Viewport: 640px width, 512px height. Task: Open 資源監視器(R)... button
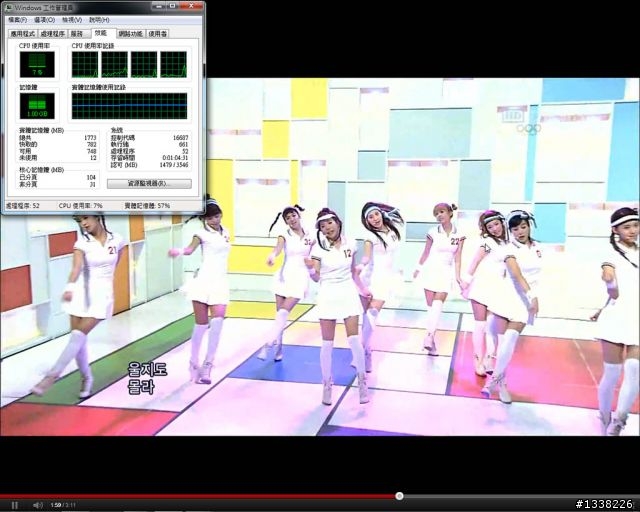pyautogui.click(x=149, y=184)
